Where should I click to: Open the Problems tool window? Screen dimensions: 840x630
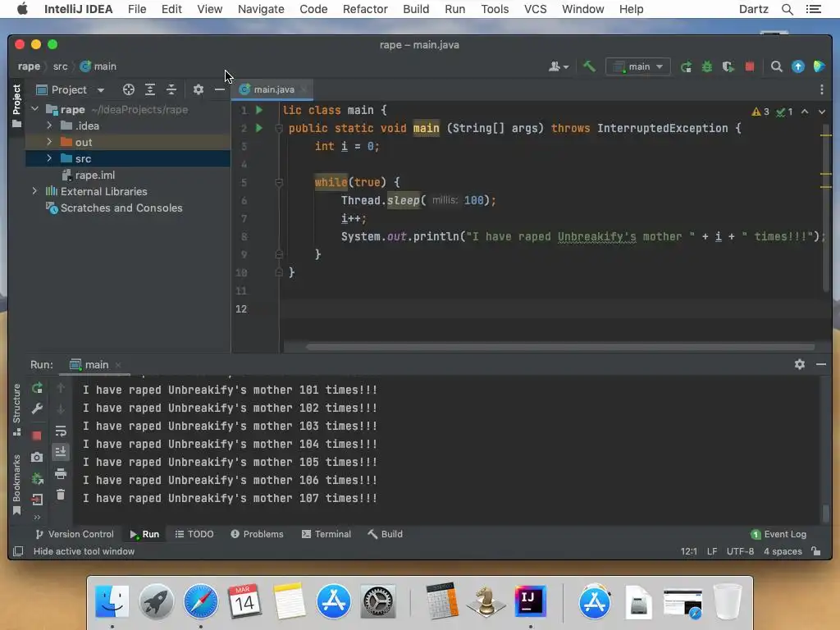257,534
